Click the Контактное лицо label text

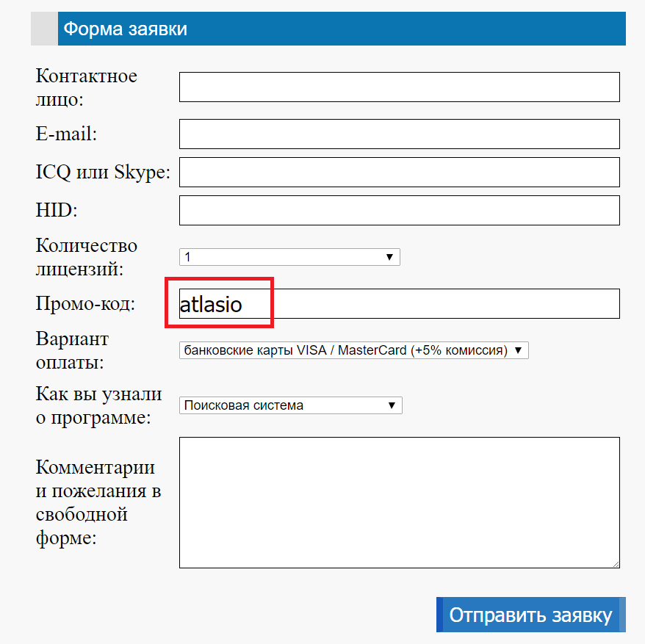point(86,87)
